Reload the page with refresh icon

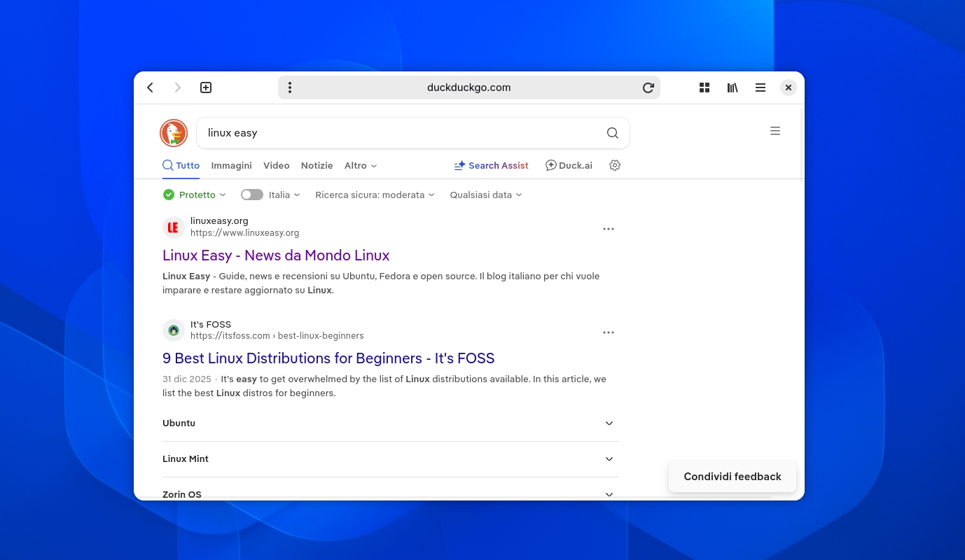point(648,87)
